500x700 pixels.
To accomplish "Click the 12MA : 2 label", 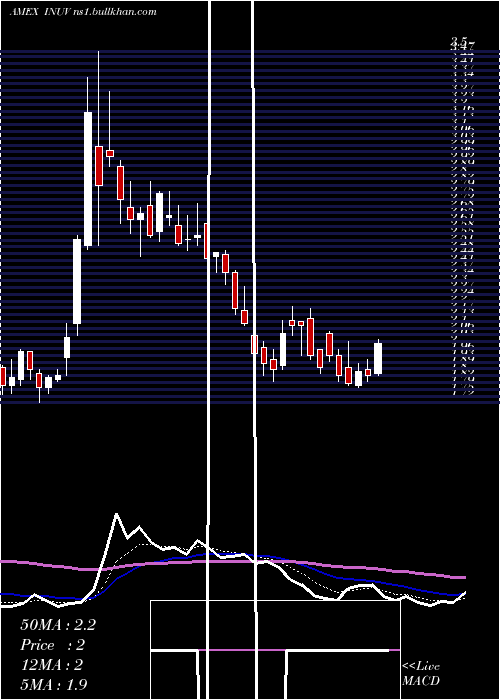I will tap(51, 665).
